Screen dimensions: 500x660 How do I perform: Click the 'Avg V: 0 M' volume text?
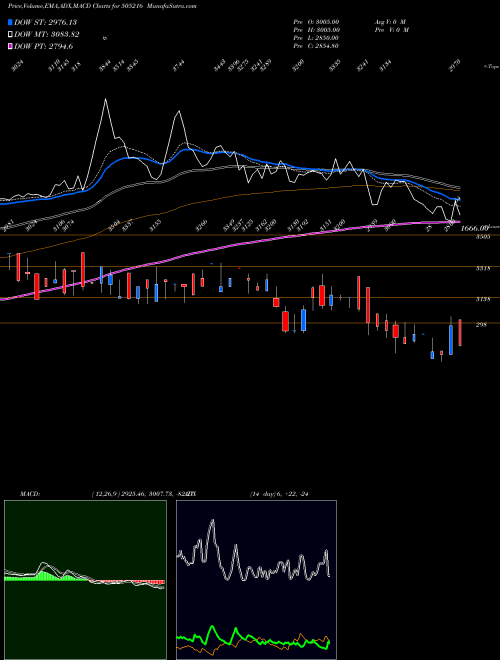coord(390,21)
